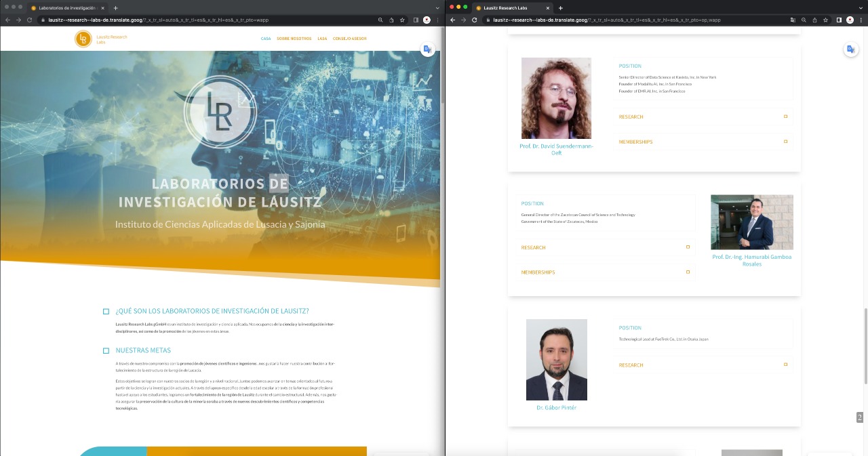Switch to the Laboratorios de investigación tab
The image size is (868, 456).
pyautogui.click(x=68, y=7)
